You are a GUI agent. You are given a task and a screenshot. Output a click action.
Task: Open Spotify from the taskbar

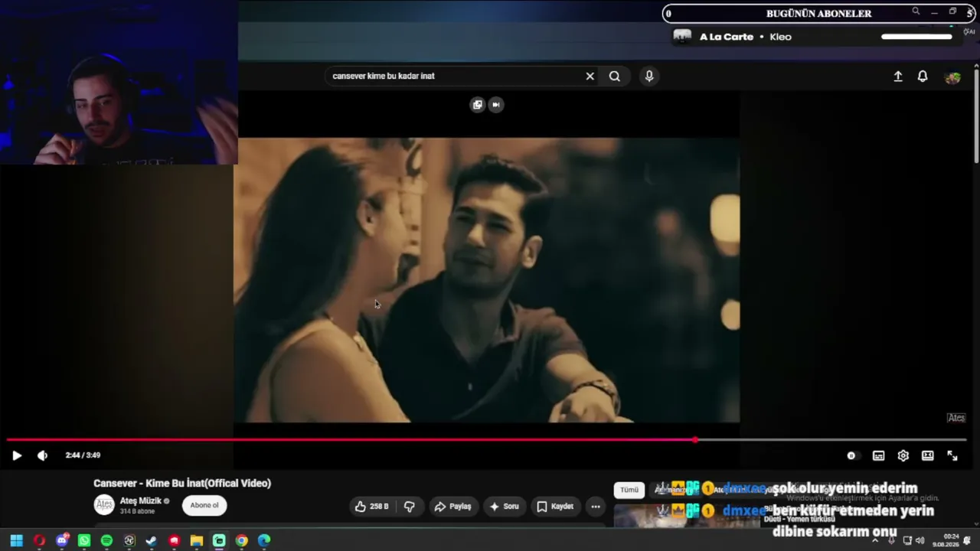pyautogui.click(x=106, y=540)
